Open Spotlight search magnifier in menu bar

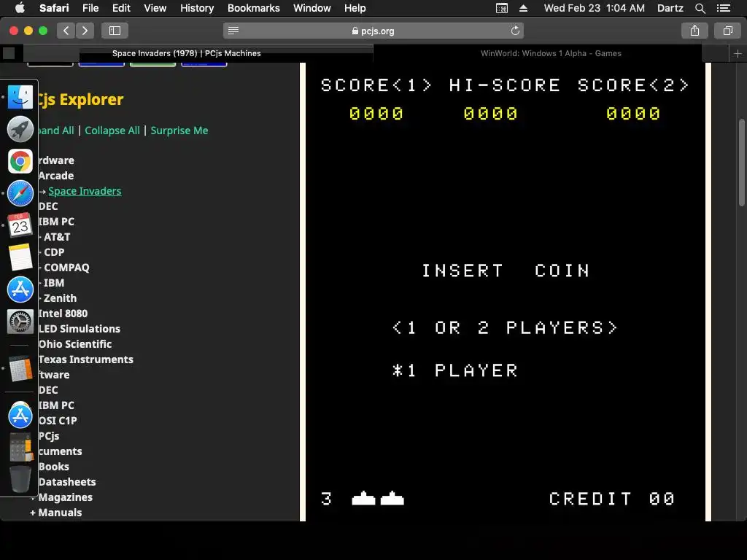point(700,8)
